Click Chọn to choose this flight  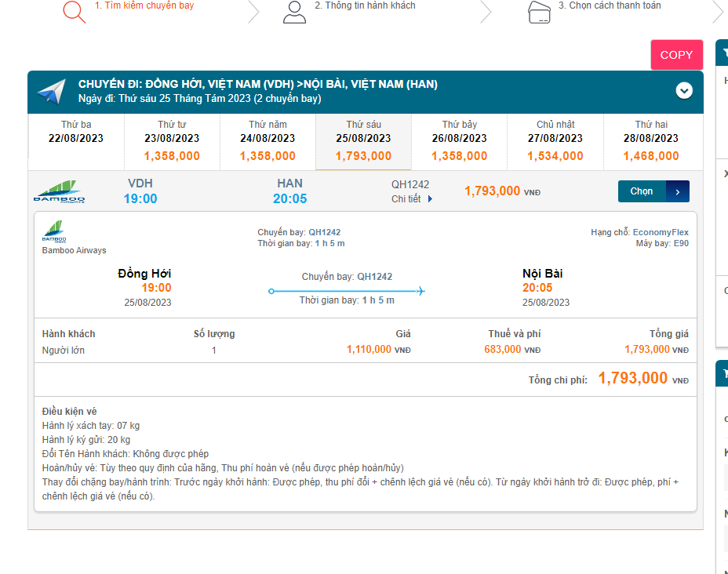tap(642, 191)
